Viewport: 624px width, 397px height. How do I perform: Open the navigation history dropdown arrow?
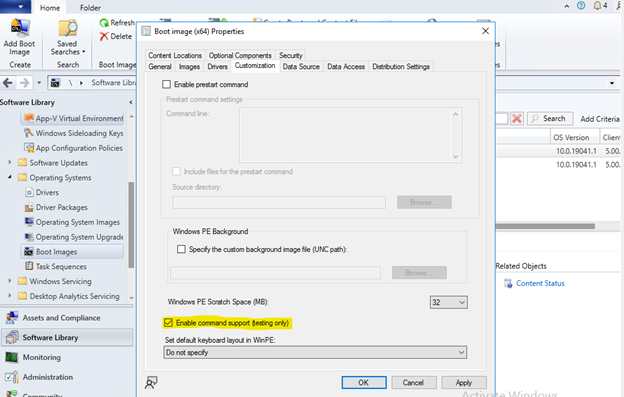pyautogui.click(x=39, y=83)
